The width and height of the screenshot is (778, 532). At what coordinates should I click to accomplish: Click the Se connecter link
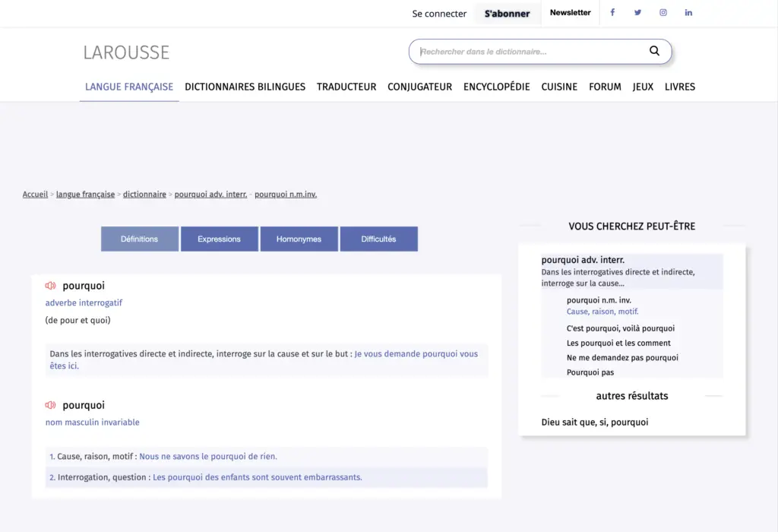coord(439,13)
